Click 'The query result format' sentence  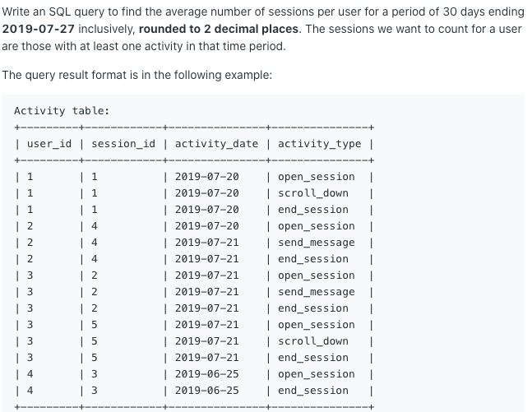137,75
